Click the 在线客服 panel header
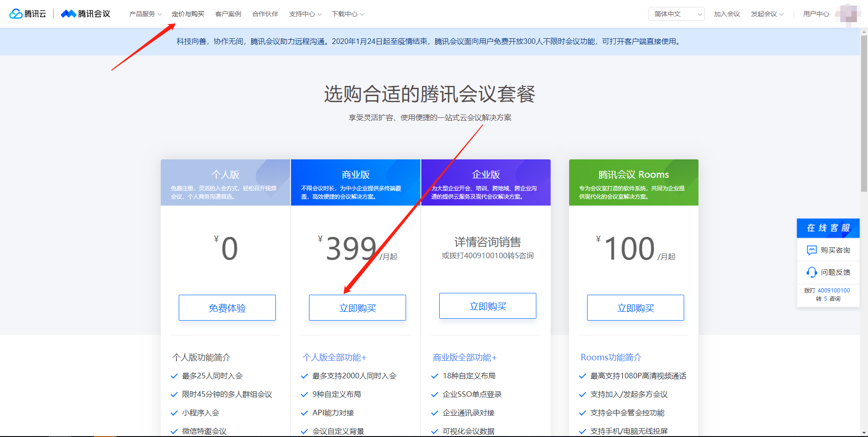 point(828,228)
